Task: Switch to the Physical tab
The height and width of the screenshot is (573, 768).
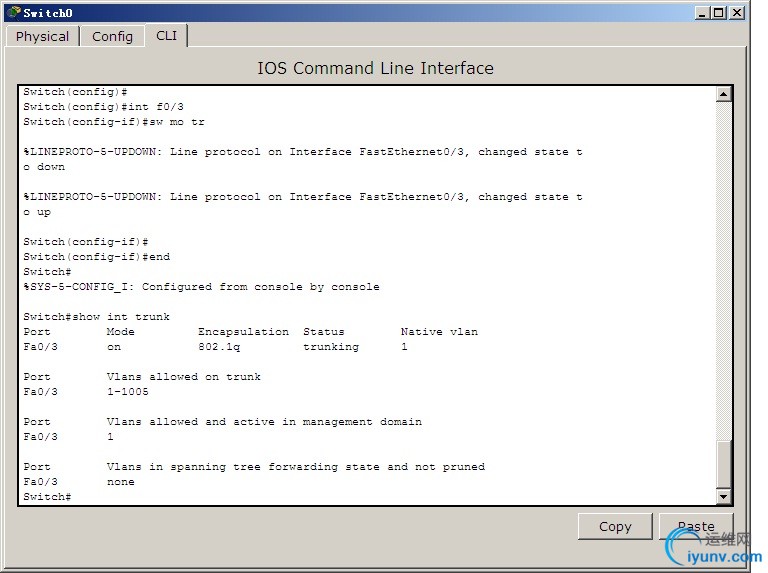Action: [42, 37]
